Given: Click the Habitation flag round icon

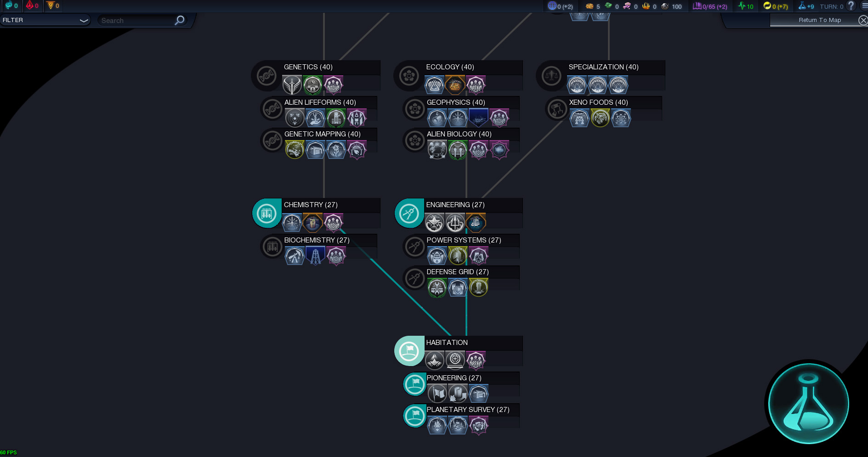Looking at the screenshot, I should point(409,351).
